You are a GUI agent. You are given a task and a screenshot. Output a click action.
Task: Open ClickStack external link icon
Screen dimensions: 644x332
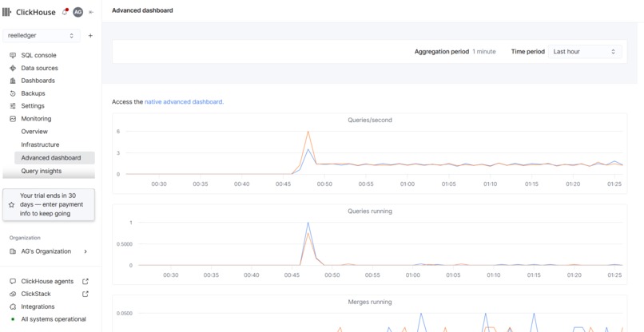coord(85,294)
